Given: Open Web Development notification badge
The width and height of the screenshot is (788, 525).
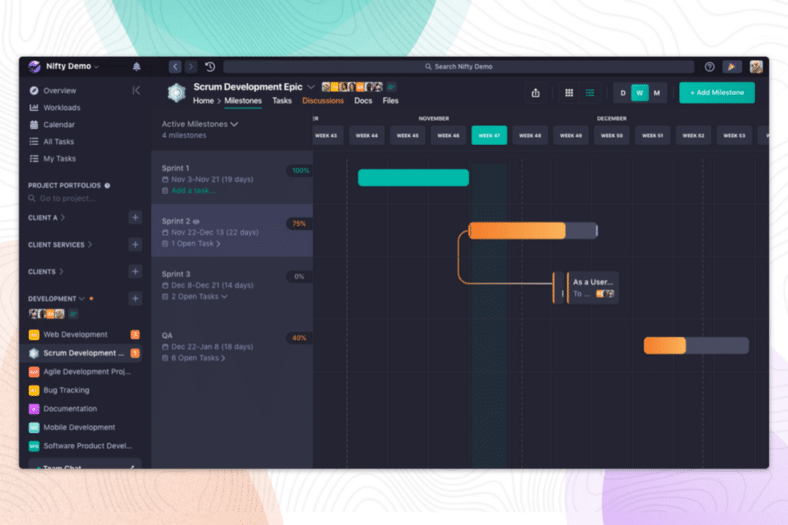Looking at the screenshot, I should pos(135,335).
